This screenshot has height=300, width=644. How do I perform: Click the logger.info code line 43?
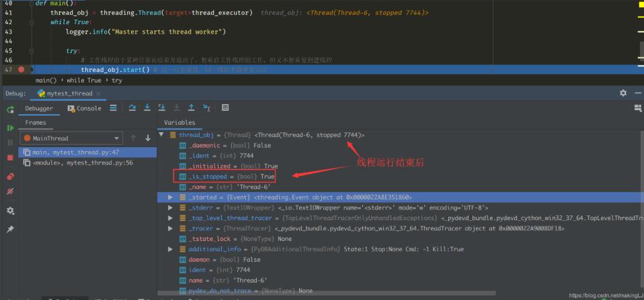pyautogui.click(x=145, y=32)
